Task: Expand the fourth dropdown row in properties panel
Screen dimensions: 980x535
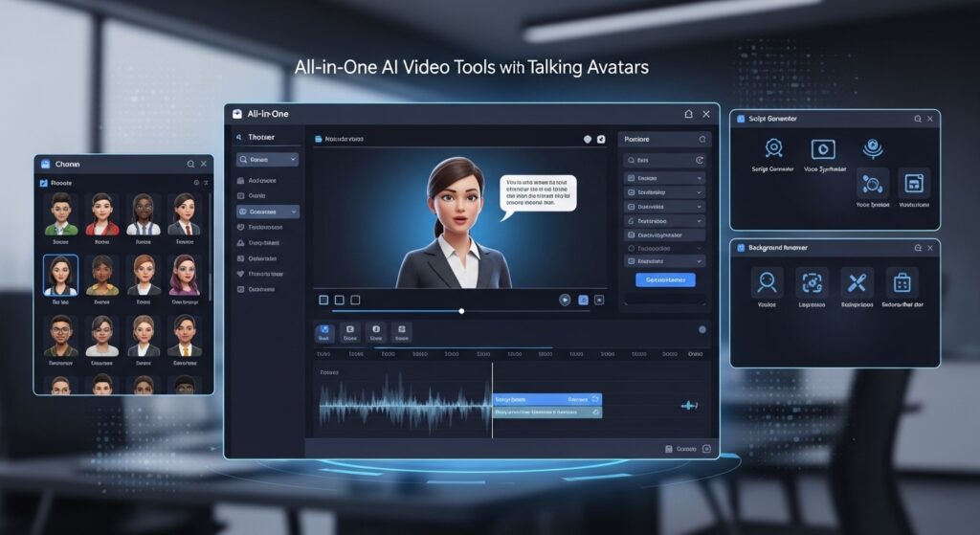Action: coord(664,221)
